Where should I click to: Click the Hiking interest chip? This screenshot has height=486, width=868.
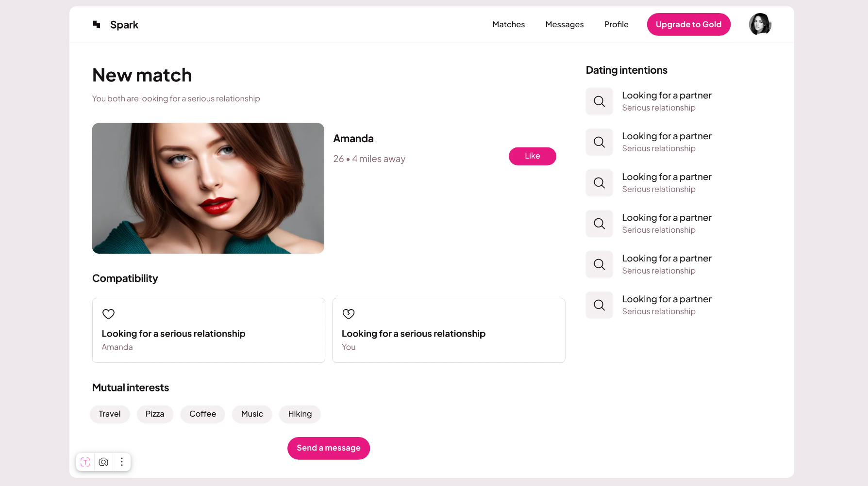[300, 414]
